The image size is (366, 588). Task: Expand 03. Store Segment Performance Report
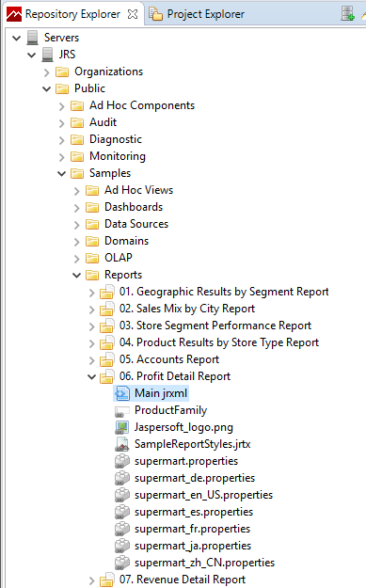[91, 326]
